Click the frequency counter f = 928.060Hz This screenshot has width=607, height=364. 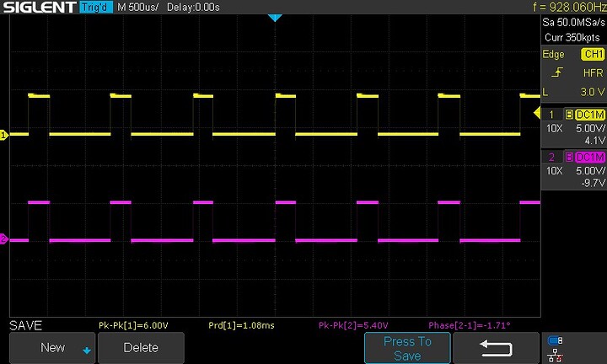coord(569,7)
